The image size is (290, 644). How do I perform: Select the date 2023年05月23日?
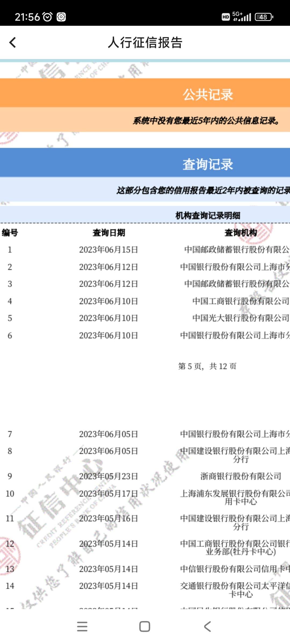tap(108, 476)
